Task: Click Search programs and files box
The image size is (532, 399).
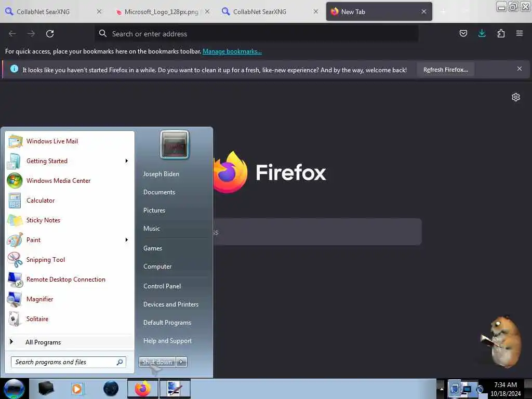Action: click(x=69, y=362)
